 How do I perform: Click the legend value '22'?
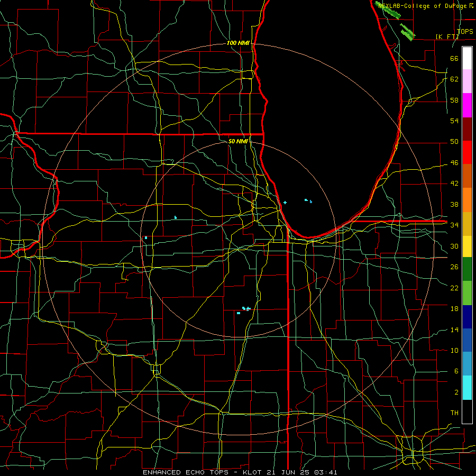point(454,288)
